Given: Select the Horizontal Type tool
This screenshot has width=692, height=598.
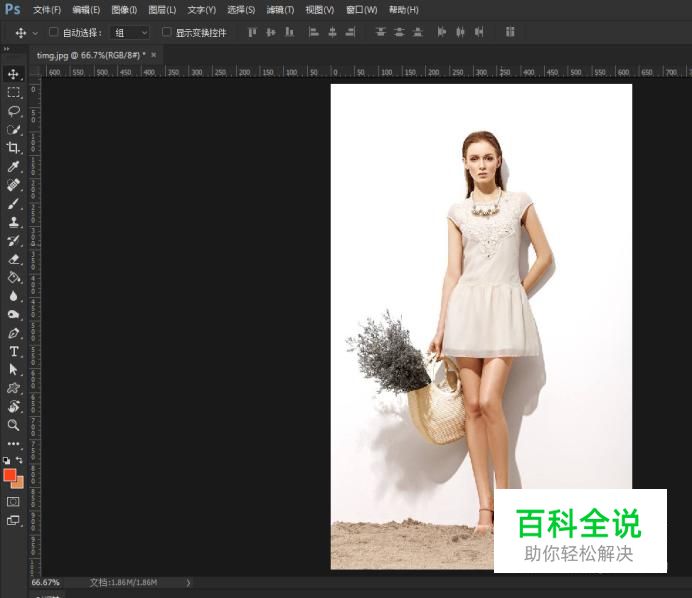Looking at the screenshot, I should click(x=14, y=352).
